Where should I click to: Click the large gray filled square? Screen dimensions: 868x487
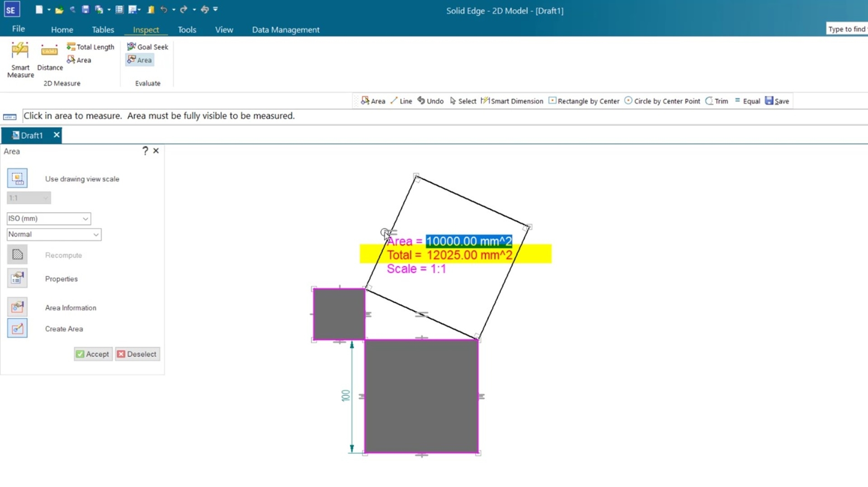[x=421, y=396]
